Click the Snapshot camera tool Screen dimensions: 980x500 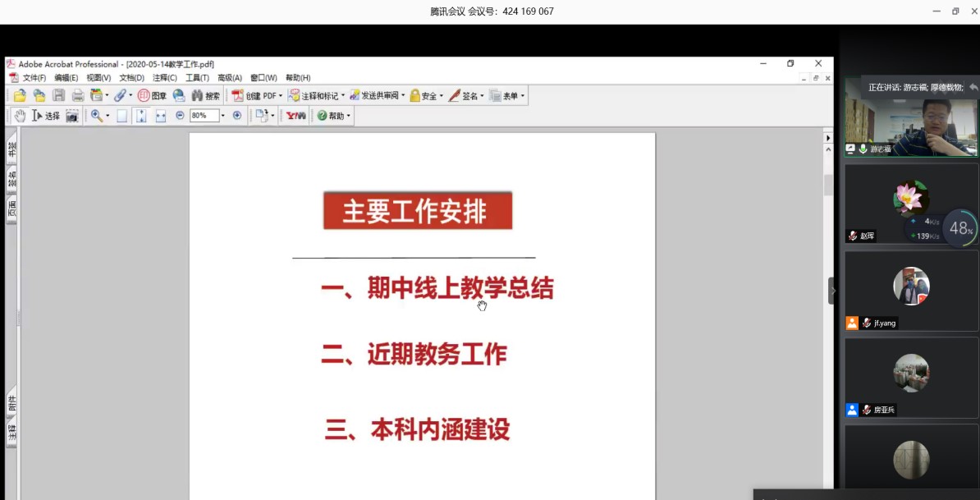coord(72,116)
